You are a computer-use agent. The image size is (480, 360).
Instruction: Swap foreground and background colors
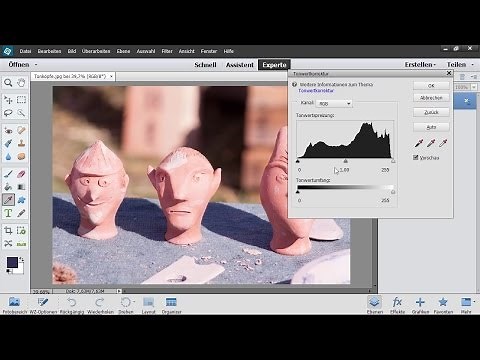point(22,259)
